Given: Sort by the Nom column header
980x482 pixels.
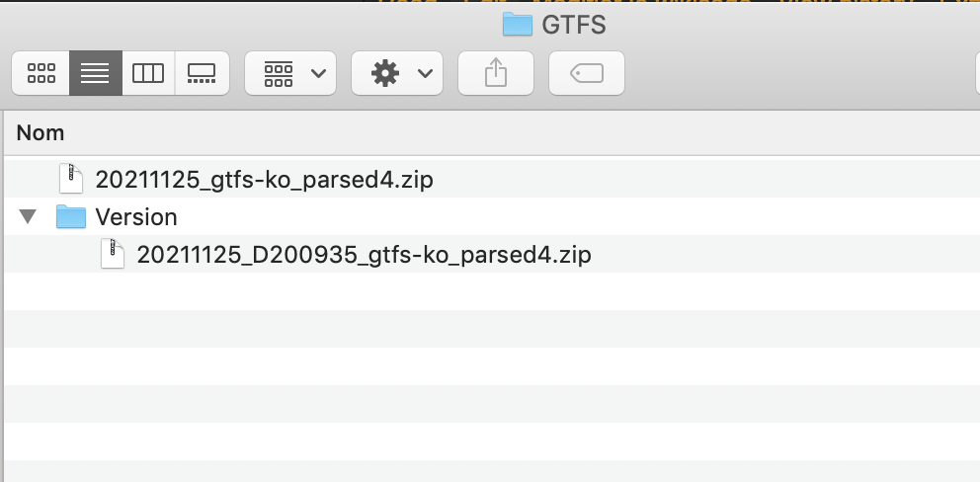Looking at the screenshot, I should click(x=41, y=132).
